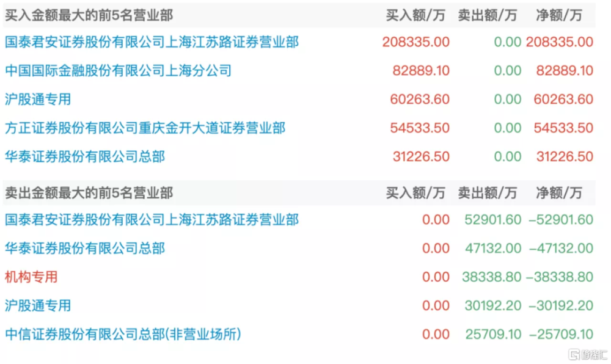611x364 pixels.
Task: Click 卖出额/万 column header in the sell table
Action: (488, 193)
